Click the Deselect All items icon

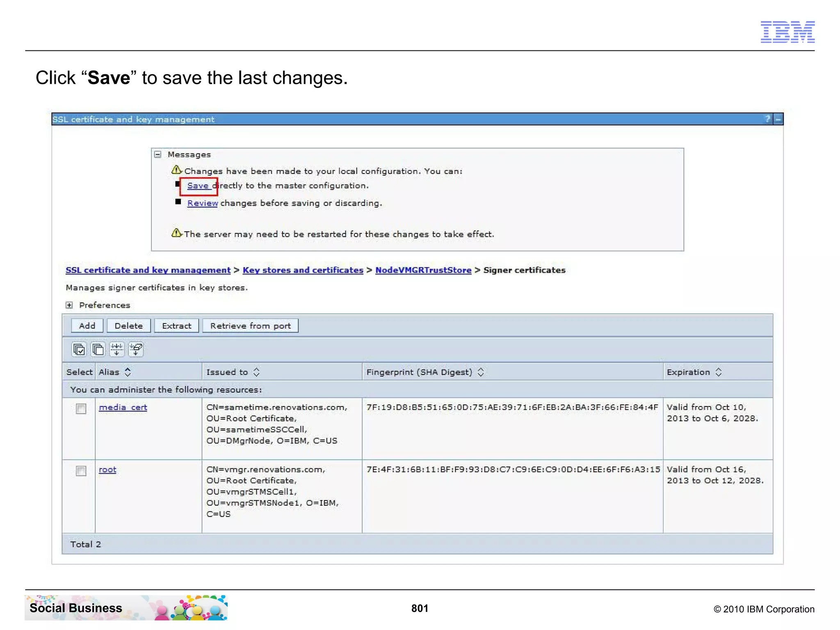pos(98,349)
